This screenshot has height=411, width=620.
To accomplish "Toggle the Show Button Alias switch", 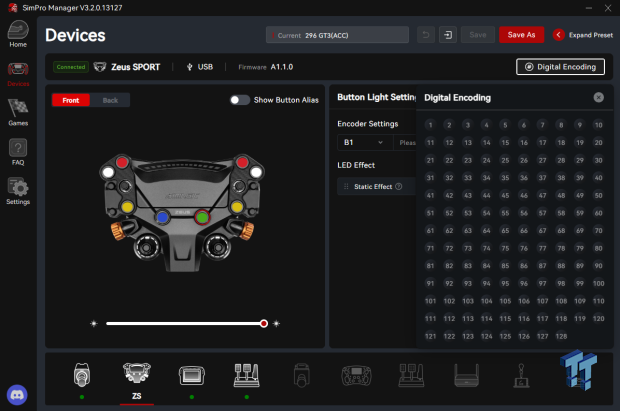I will click(x=240, y=100).
